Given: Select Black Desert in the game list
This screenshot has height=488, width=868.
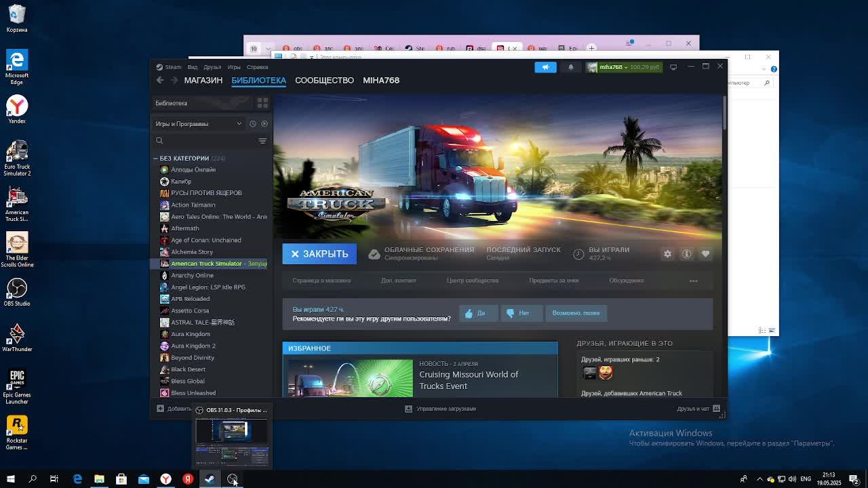Looking at the screenshot, I should [188, 369].
